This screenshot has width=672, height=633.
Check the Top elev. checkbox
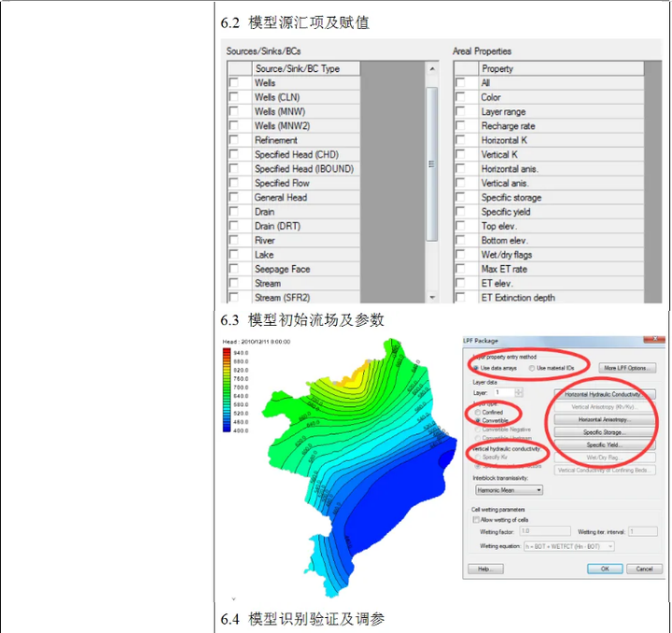click(x=460, y=225)
